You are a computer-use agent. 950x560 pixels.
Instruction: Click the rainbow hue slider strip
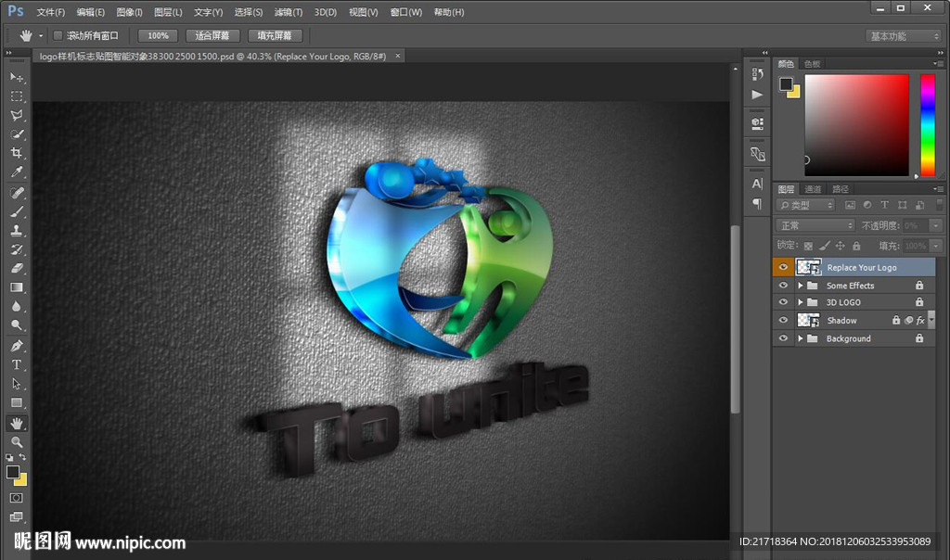coord(927,124)
